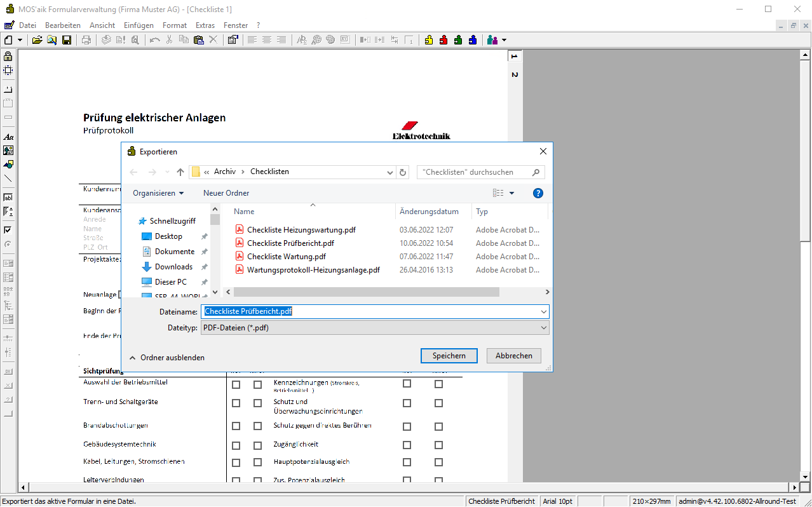Screen dimensions: 812x507
Task: Select the Aa text tool in left sidebar
Action: click(8, 137)
